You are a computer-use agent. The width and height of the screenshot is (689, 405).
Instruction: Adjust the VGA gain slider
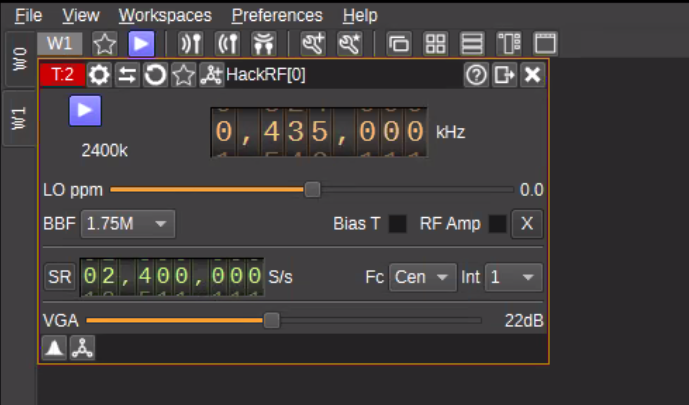[284, 321]
